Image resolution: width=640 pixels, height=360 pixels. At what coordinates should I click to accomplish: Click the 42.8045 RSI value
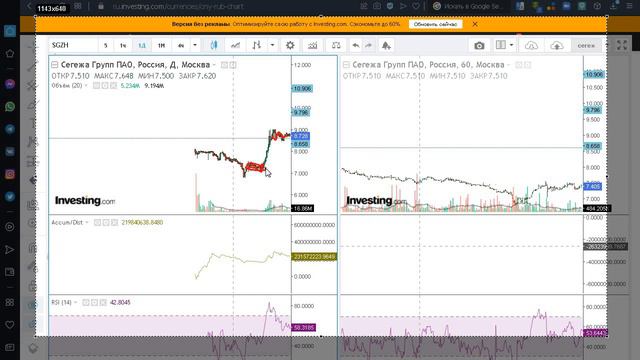(120, 302)
